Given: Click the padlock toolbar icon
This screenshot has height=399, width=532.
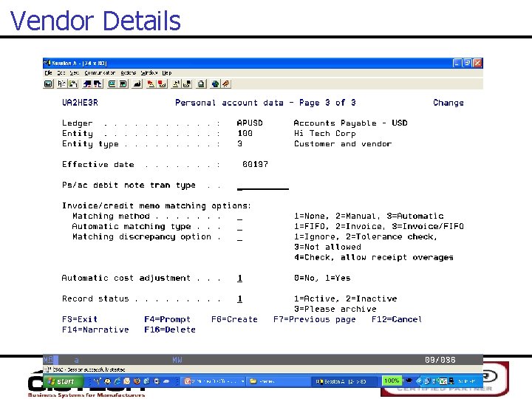Looking at the screenshot, I should pyautogui.click(x=201, y=83).
